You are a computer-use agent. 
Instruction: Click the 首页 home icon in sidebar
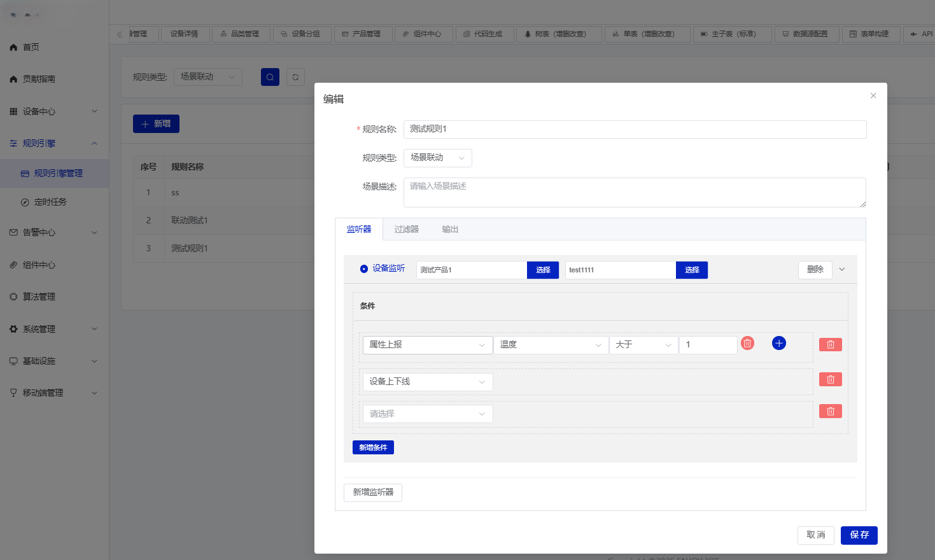13,47
